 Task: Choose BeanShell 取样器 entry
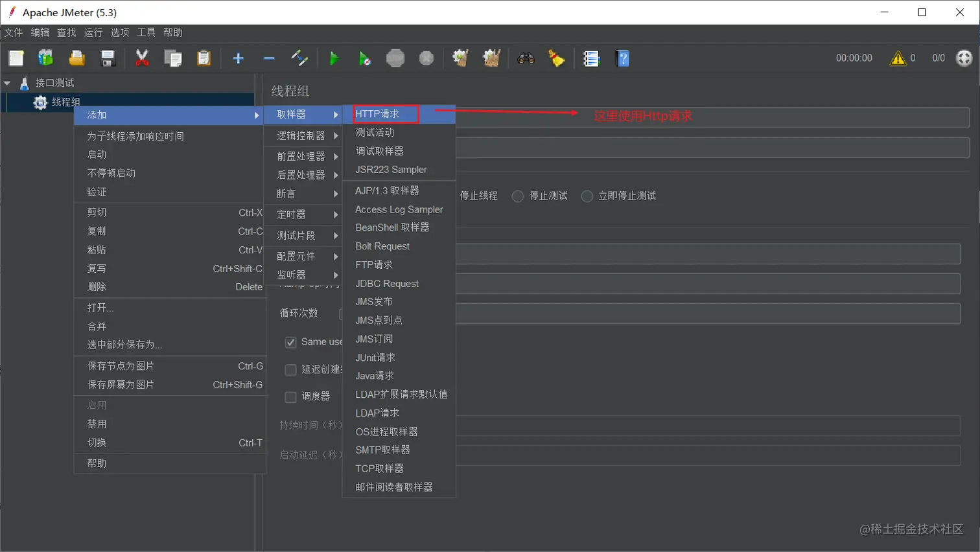click(399, 227)
